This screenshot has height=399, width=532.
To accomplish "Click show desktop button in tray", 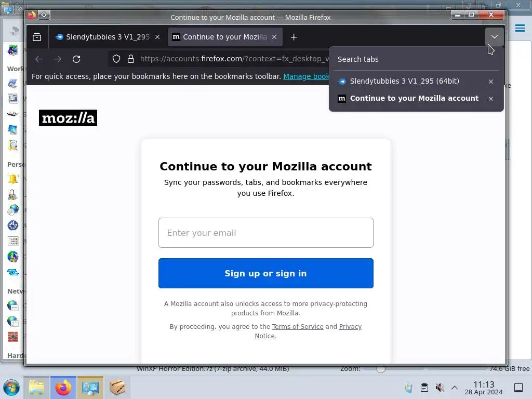I will 518,388.
